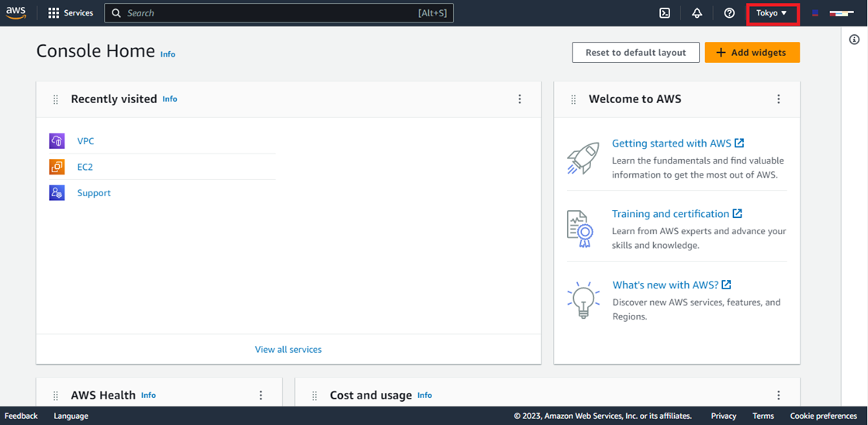Open Terms footer link

click(x=763, y=416)
